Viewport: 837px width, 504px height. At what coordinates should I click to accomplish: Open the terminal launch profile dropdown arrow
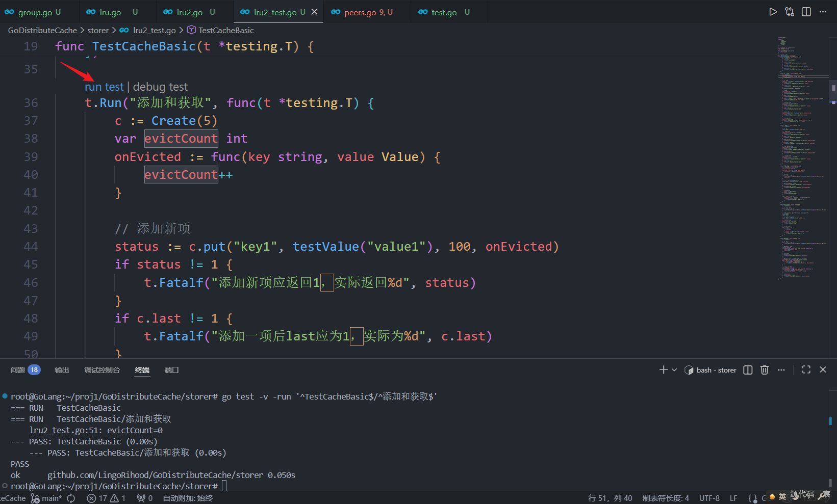(674, 370)
